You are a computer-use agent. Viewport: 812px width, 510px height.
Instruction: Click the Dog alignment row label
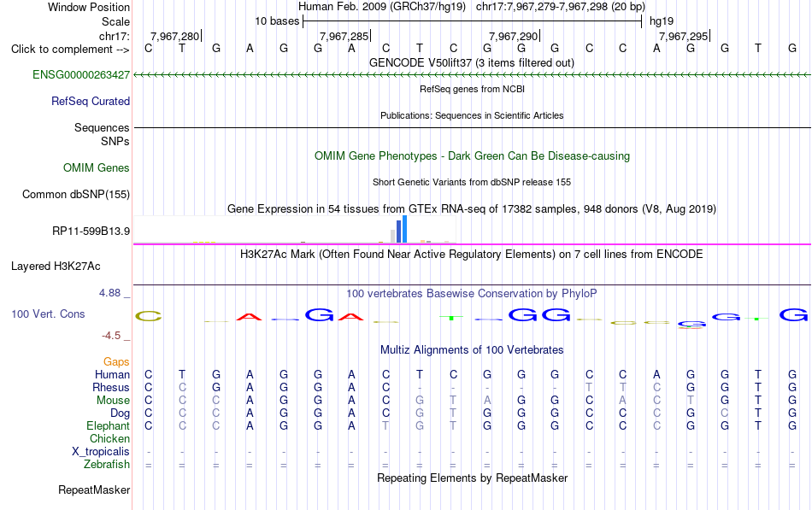pos(120,413)
